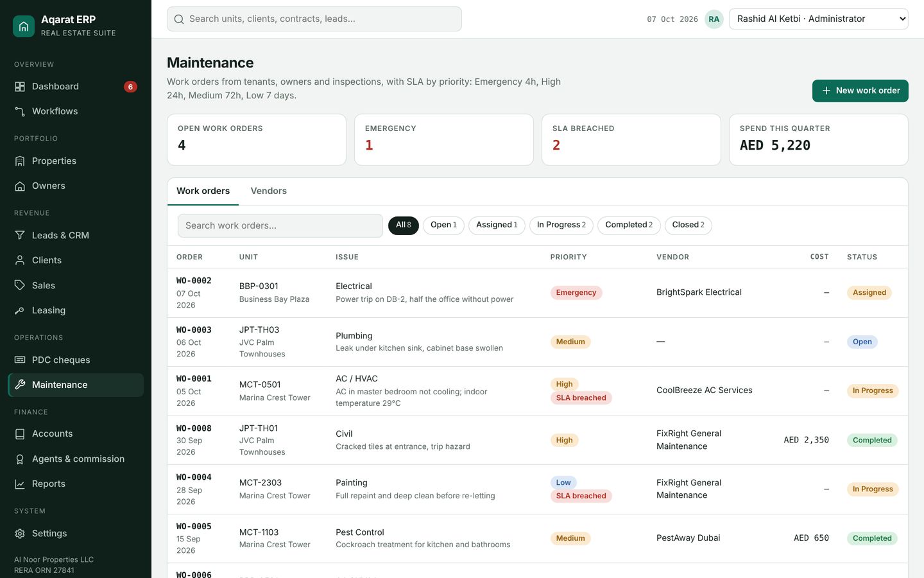The width and height of the screenshot is (924, 578).
Task: Click the Dashboard notification badge showing 6
Action: click(x=130, y=87)
